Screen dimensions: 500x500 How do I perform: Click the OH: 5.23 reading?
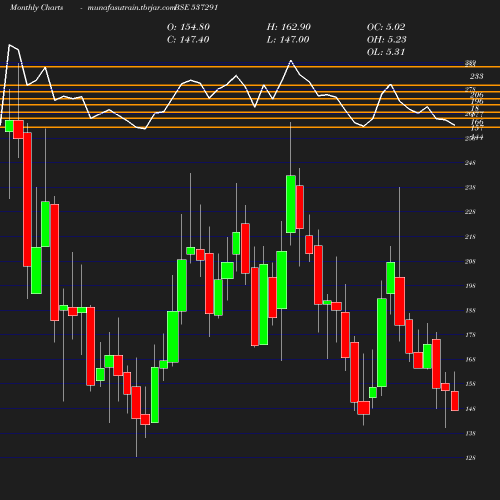tap(387, 40)
